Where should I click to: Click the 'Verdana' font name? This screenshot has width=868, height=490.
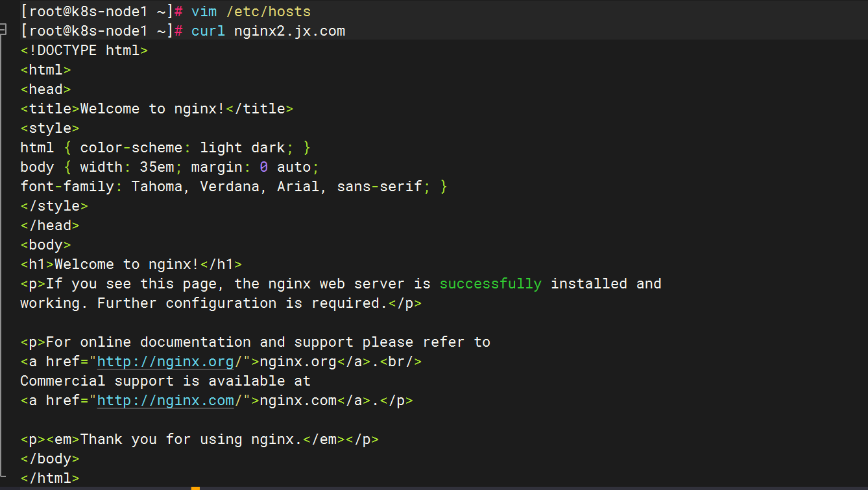click(x=230, y=187)
